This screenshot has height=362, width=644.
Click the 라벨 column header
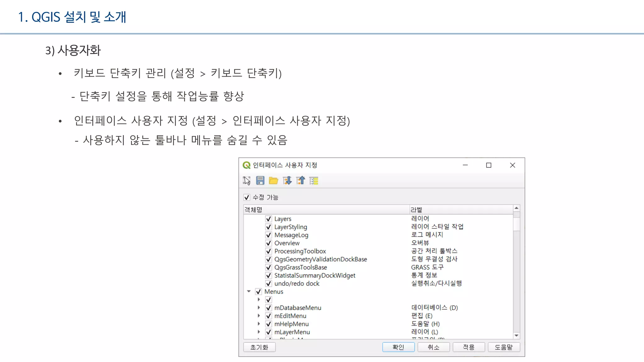click(x=461, y=210)
